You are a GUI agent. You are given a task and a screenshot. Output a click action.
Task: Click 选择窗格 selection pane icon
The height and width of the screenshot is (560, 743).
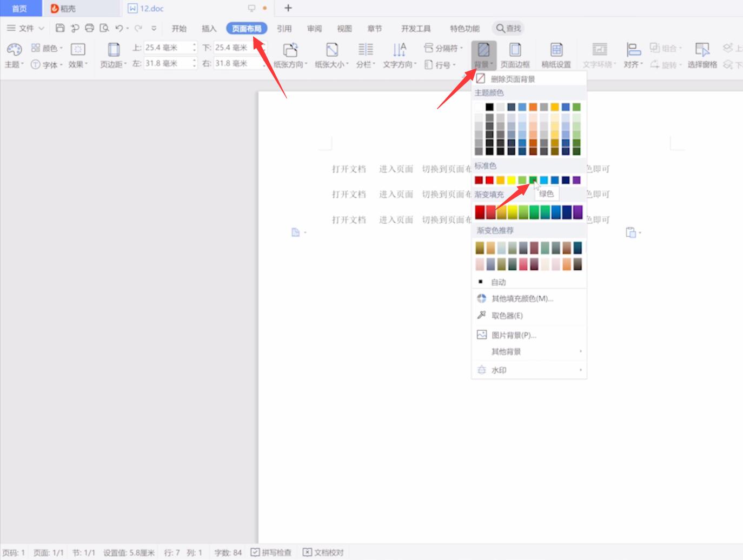(x=702, y=50)
